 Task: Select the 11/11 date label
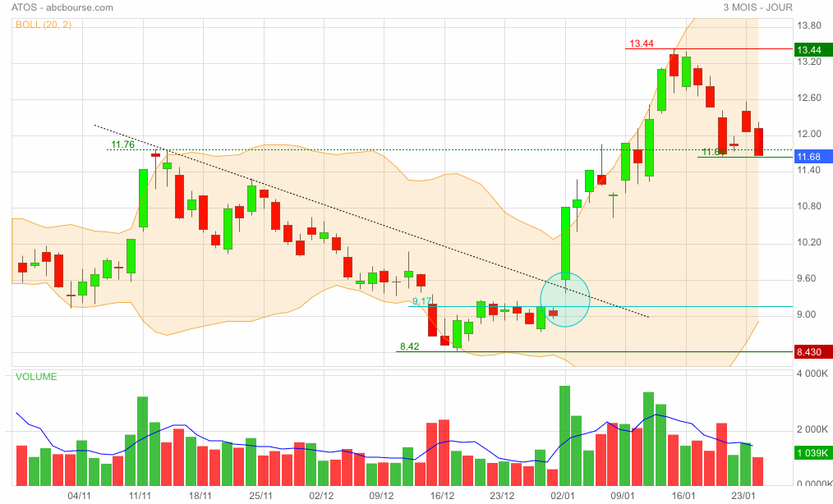coord(140,496)
